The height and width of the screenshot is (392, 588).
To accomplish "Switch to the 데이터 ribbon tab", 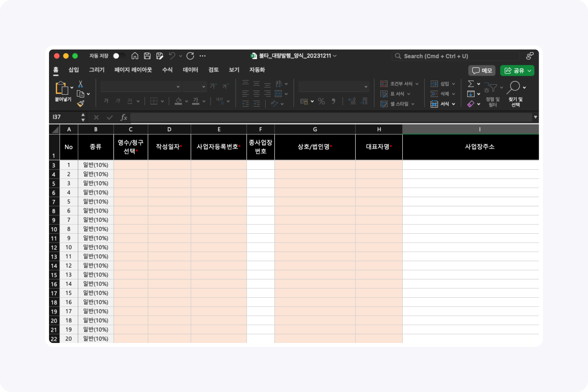I will pos(190,70).
